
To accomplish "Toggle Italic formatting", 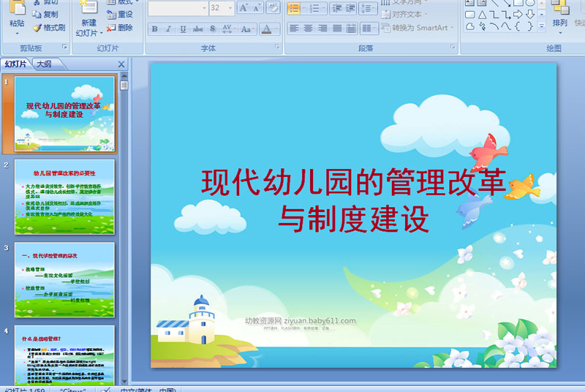I will (x=169, y=29).
